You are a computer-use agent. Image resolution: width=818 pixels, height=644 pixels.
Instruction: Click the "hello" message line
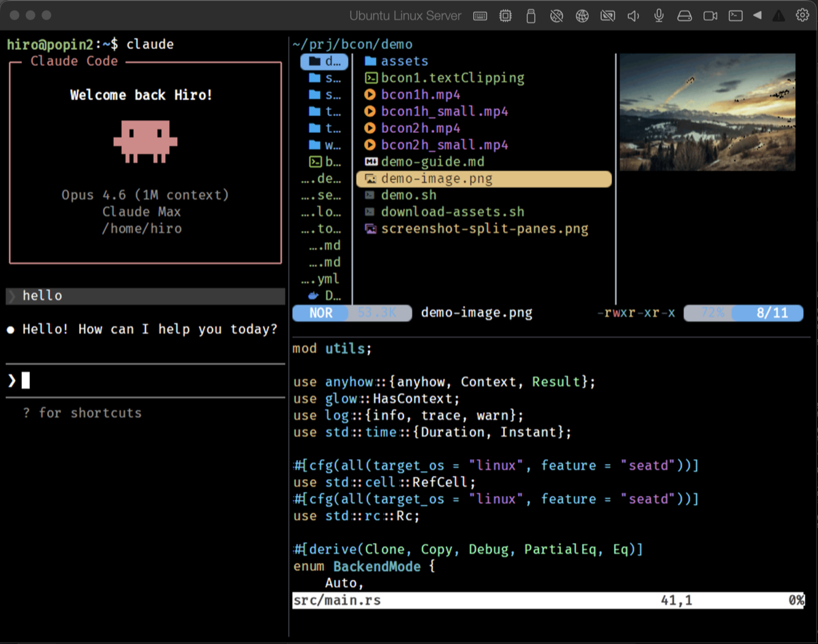[x=145, y=296]
